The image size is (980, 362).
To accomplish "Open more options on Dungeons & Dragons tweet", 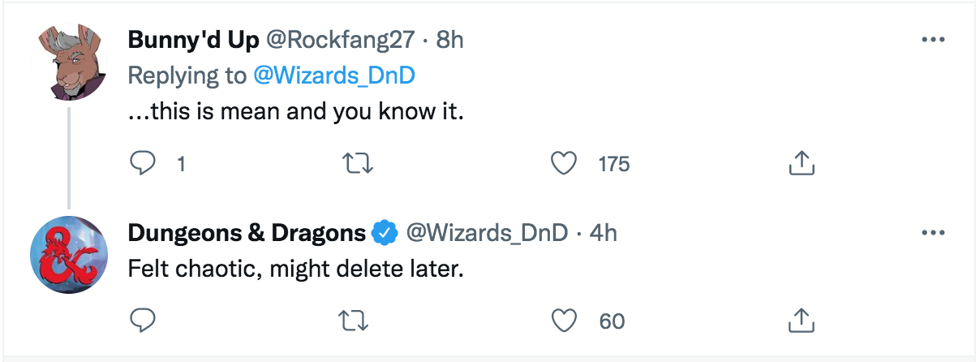I will pos(934,234).
